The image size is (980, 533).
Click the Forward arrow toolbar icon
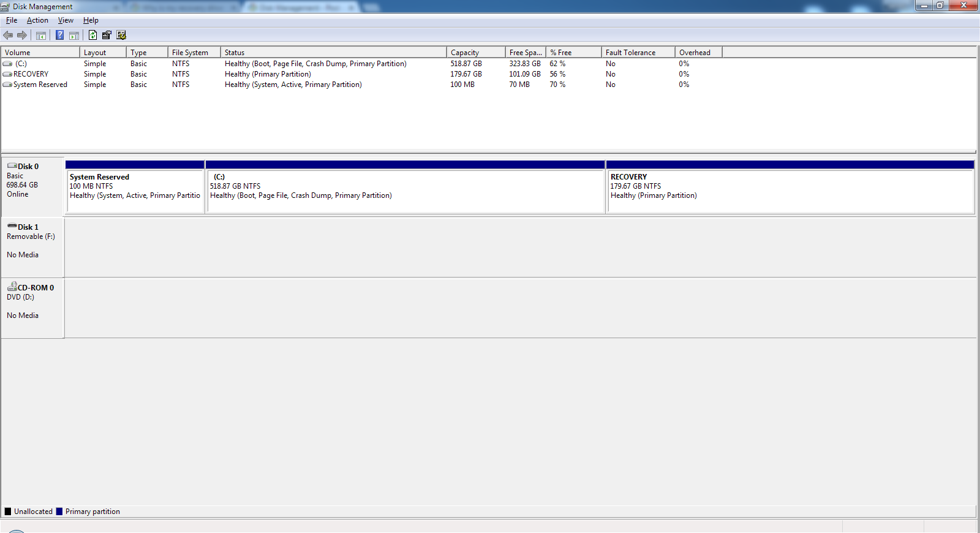(22, 36)
